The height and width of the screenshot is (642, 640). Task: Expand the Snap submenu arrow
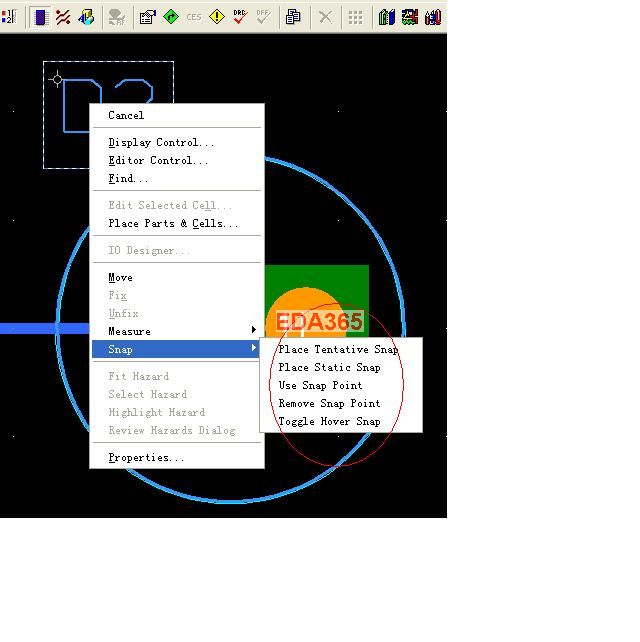pos(254,348)
